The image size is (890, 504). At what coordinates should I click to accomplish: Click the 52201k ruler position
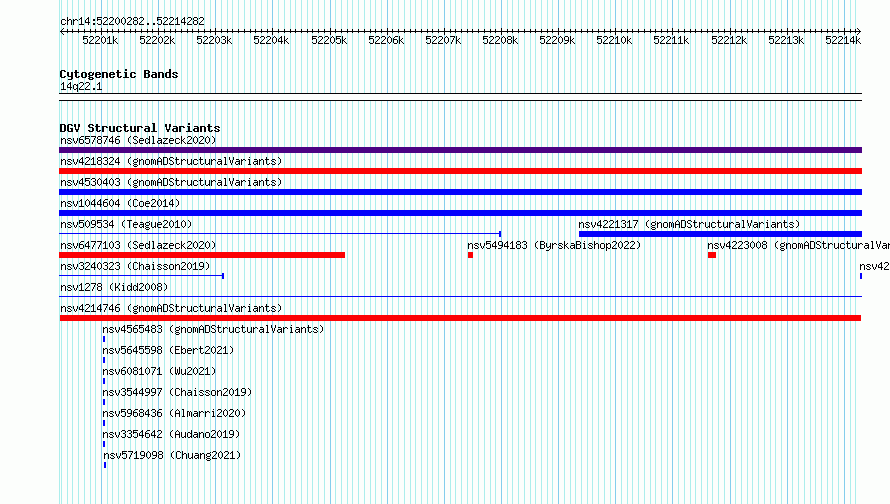pyautogui.click(x=100, y=40)
